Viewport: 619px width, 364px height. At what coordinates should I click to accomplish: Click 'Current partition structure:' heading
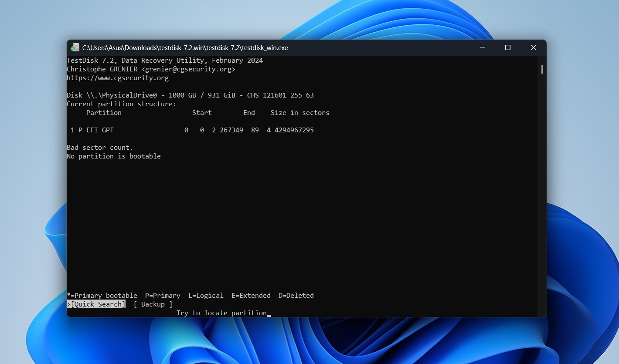coord(122,104)
